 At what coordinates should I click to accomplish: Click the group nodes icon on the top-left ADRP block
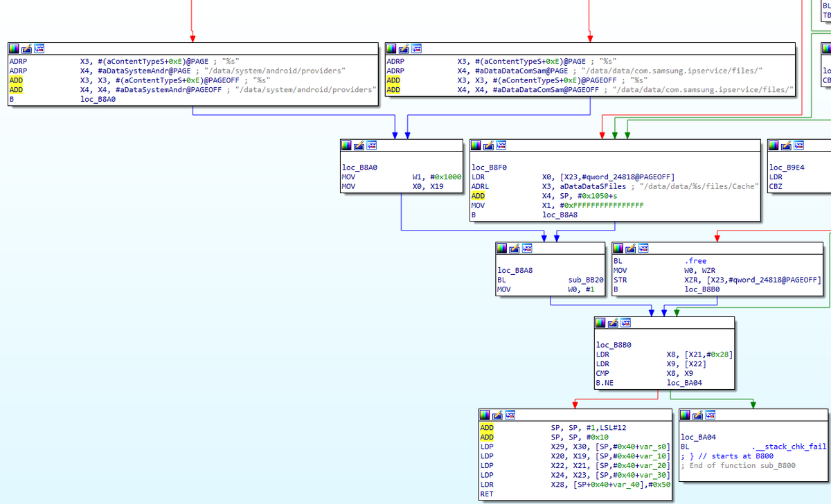tap(39, 48)
